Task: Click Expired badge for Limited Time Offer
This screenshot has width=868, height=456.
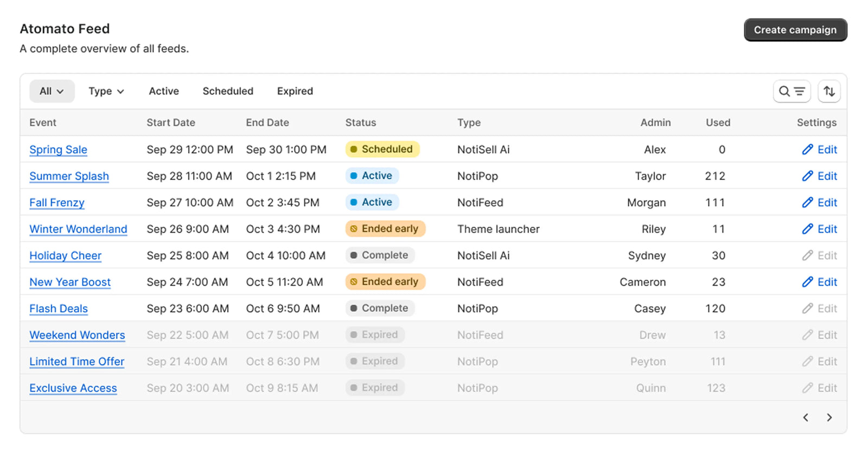Action: pos(375,362)
